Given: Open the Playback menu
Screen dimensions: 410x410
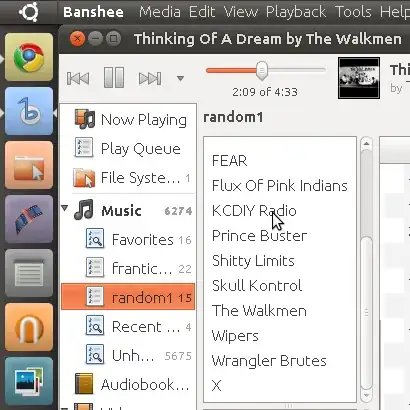Looking at the screenshot, I should click(296, 12).
